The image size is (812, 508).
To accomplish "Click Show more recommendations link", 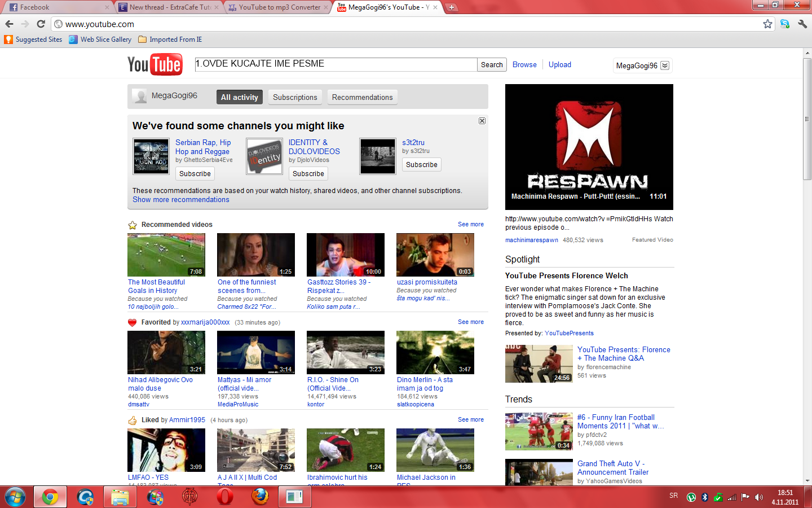I will (x=181, y=200).
